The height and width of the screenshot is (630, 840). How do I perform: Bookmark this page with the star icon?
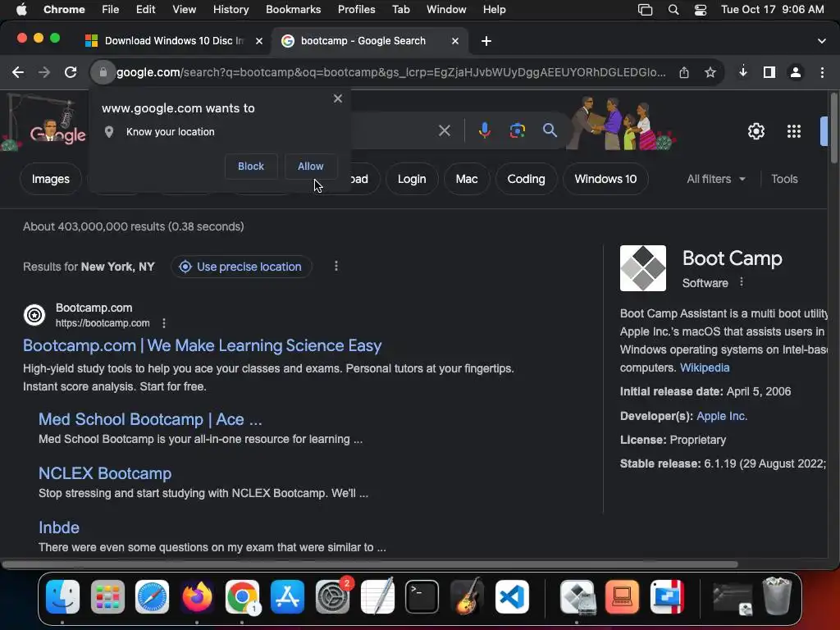tap(710, 72)
